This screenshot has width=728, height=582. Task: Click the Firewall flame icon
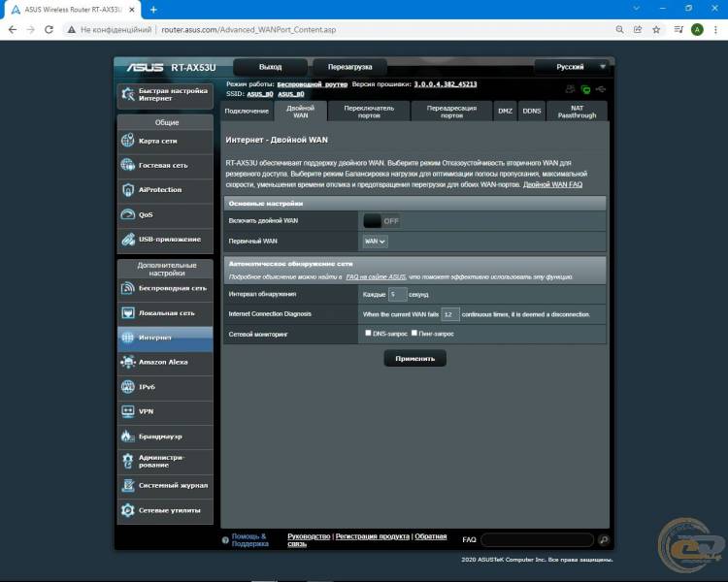coord(128,436)
